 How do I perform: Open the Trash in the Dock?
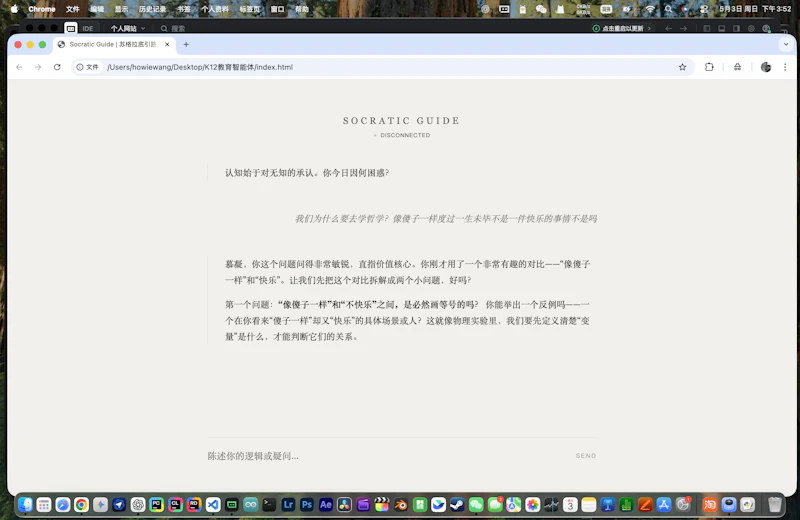(775, 505)
